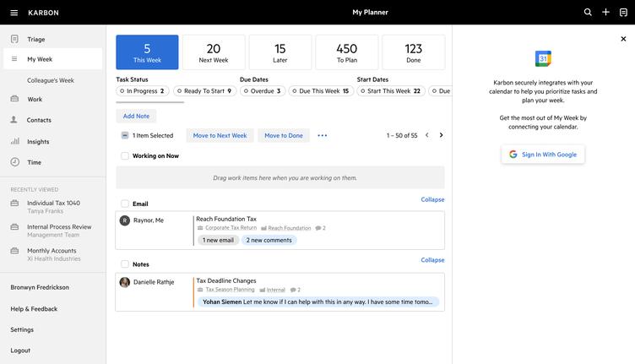Viewport: 635px width, 364px height.
Task: Click the Time clock icon
Action: (x=15, y=162)
